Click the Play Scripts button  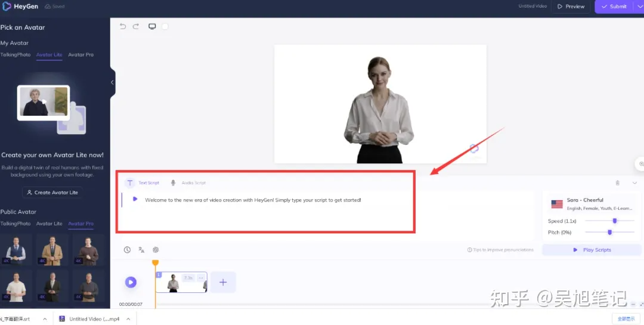point(592,250)
